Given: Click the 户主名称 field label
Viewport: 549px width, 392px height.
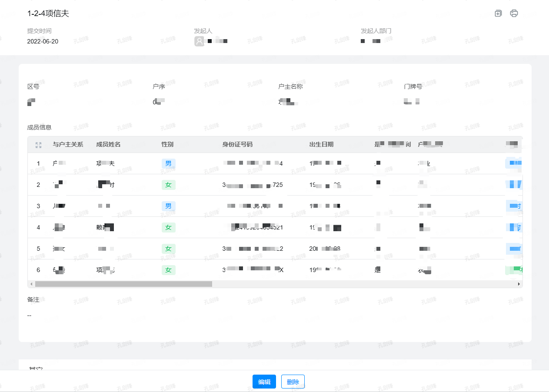Looking at the screenshot, I should coord(290,86).
